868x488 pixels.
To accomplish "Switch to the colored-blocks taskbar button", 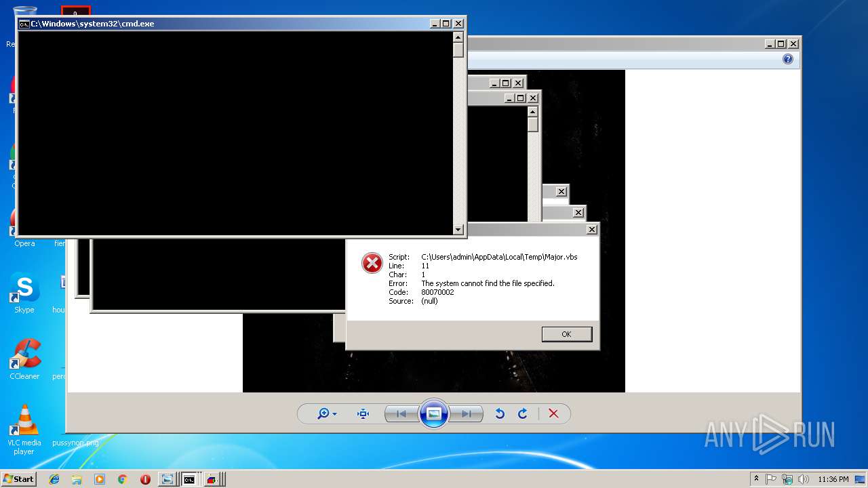I will point(212,479).
